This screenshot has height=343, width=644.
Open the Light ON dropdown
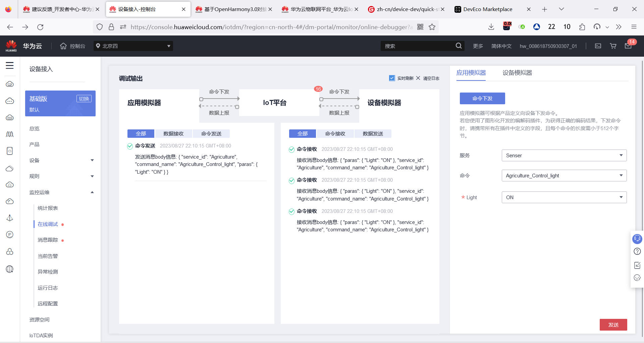point(564,197)
